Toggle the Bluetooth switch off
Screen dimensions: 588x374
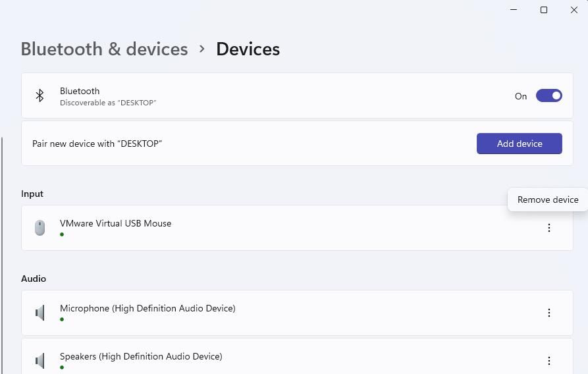point(548,96)
